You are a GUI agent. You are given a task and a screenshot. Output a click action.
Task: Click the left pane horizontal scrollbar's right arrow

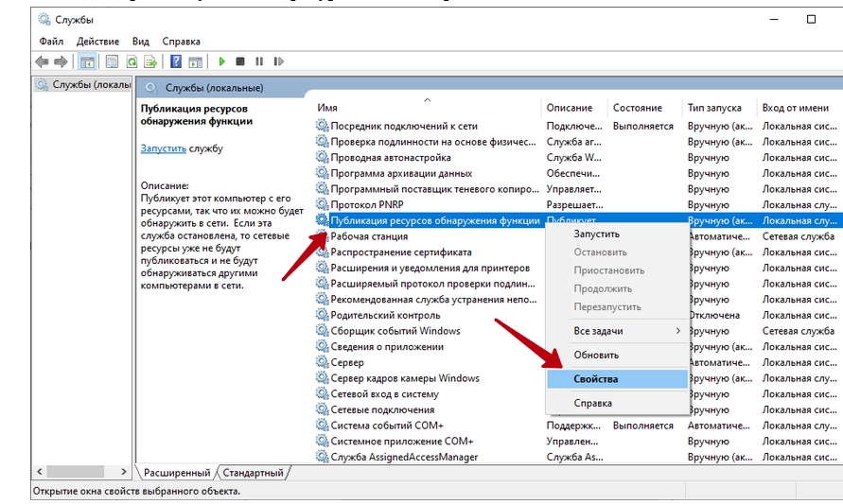point(124,472)
